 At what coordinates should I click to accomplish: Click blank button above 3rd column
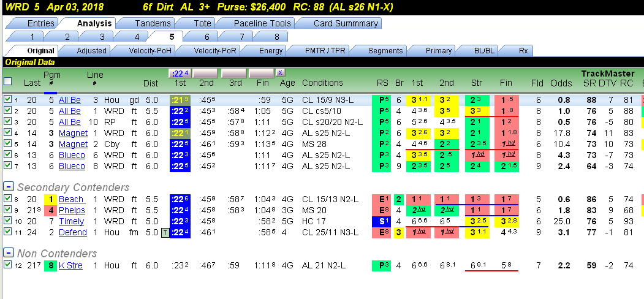click(233, 74)
